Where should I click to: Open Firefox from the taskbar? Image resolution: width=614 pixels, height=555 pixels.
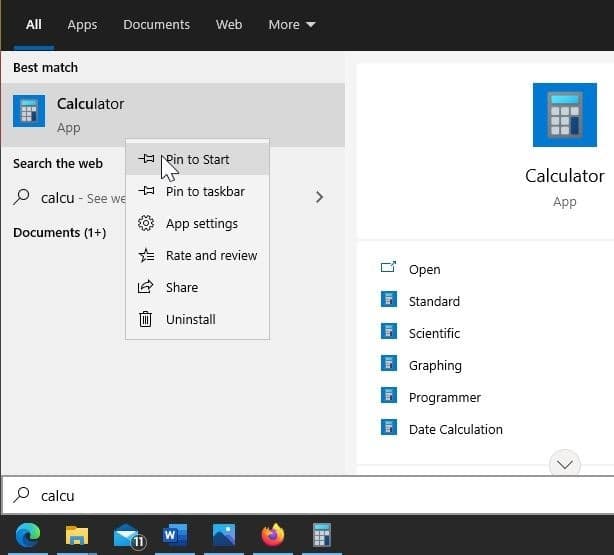pos(273,535)
